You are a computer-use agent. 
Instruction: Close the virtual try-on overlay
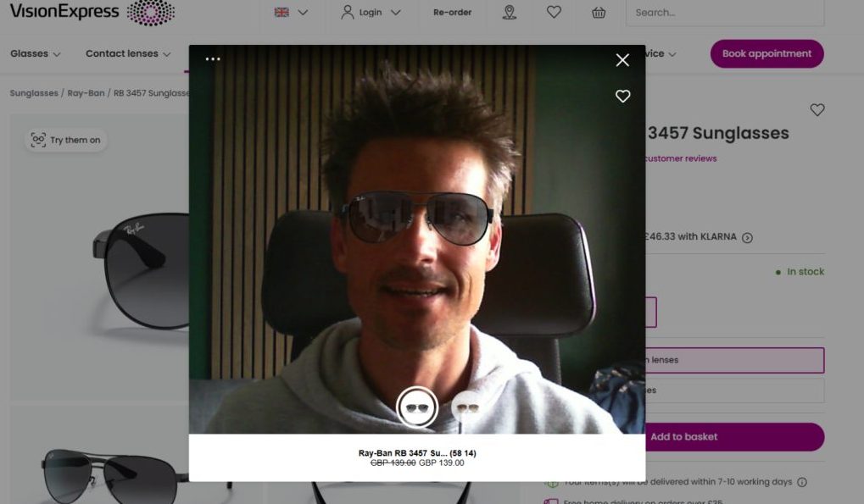click(x=622, y=60)
